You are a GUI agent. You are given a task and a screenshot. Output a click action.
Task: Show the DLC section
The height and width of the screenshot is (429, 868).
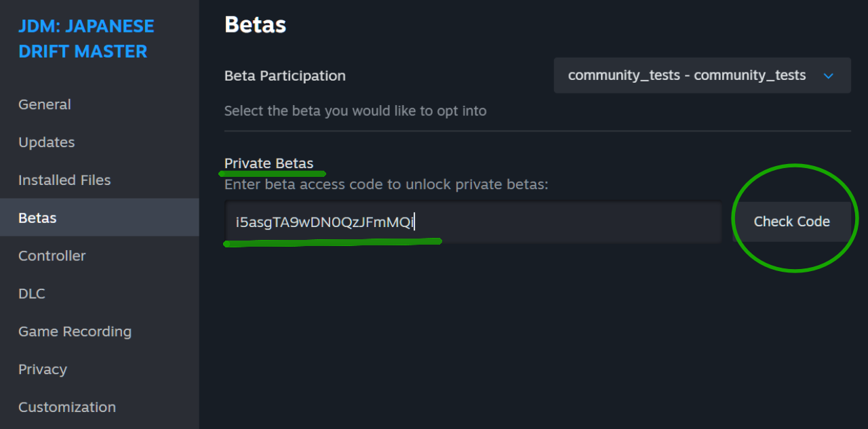[32, 293]
